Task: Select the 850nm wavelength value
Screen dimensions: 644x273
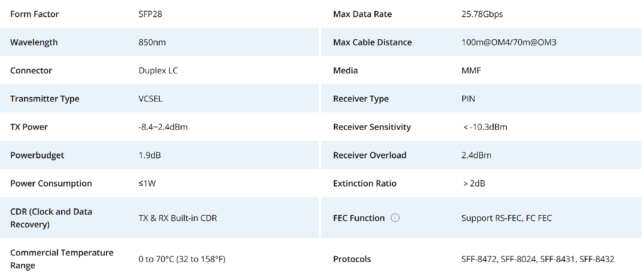Action: click(x=152, y=42)
